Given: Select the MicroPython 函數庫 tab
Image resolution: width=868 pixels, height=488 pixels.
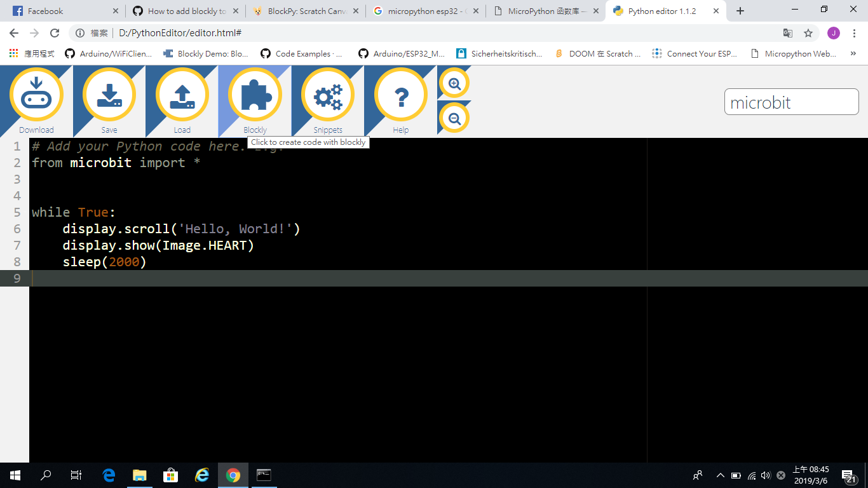Looking at the screenshot, I should pos(546,10).
